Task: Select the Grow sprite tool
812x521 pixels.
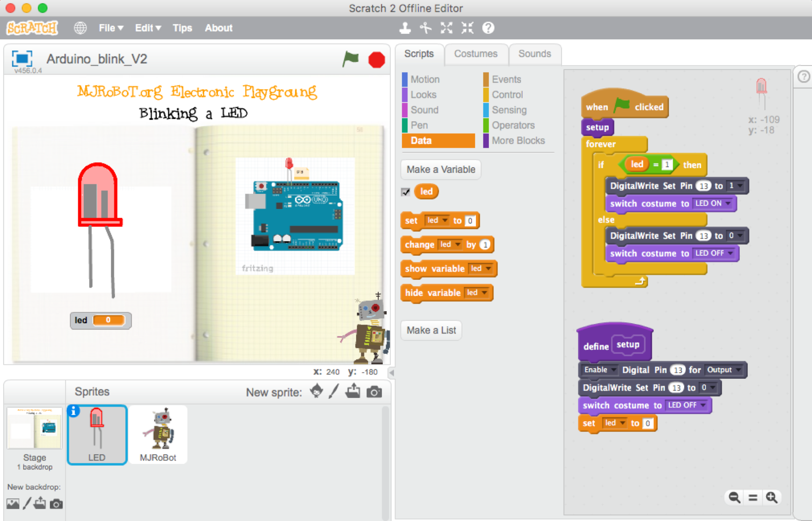Action: [x=446, y=28]
